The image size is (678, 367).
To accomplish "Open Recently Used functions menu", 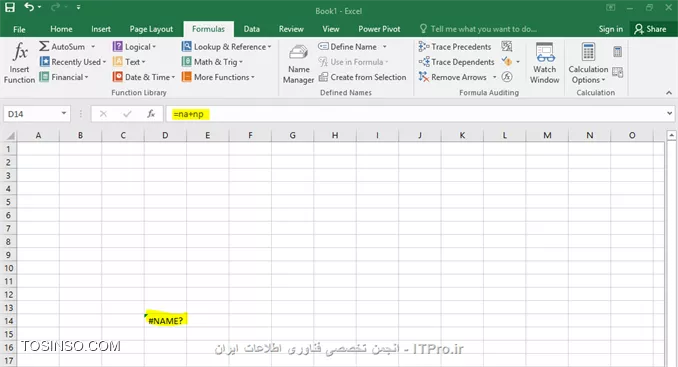I will (x=73, y=62).
